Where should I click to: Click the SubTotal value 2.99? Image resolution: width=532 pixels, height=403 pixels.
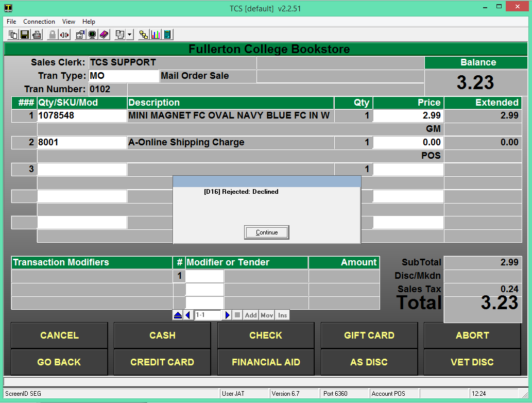tap(509, 262)
